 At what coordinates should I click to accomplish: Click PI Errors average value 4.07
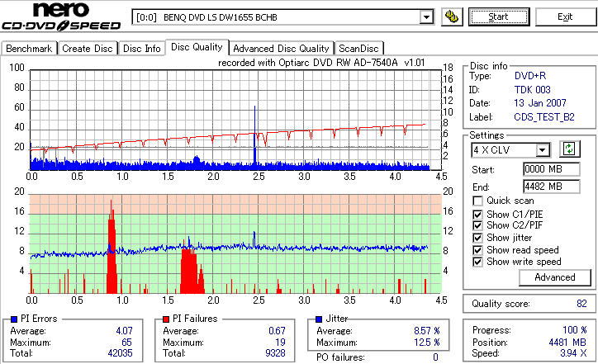tap(125, 331)
